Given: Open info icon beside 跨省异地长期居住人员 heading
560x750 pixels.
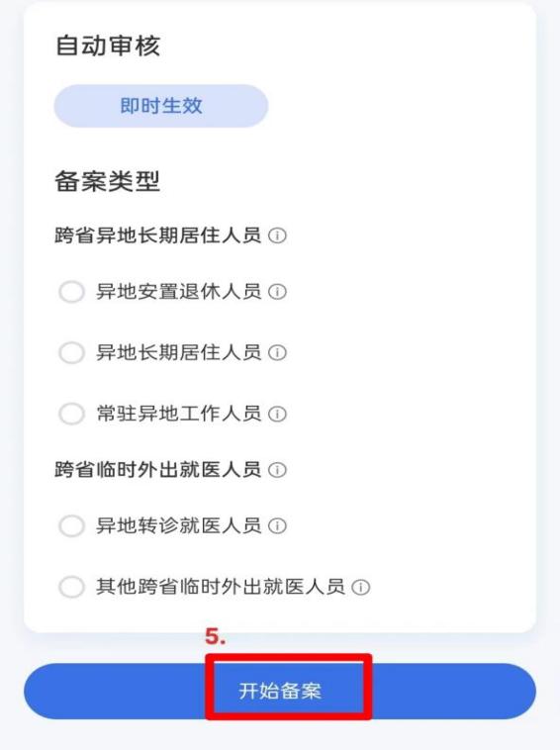Looking at the screenshot, I should tap(277, 235).
